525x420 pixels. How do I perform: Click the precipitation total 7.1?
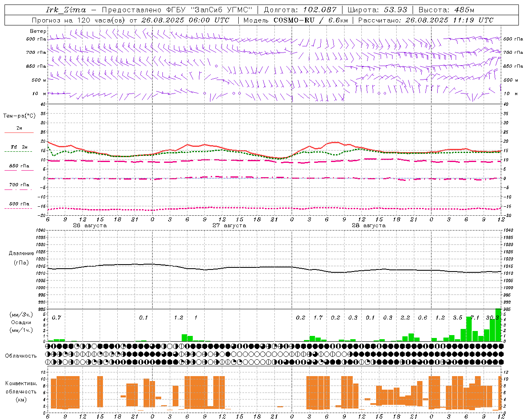pyautogui.click(x=475, y=317)
